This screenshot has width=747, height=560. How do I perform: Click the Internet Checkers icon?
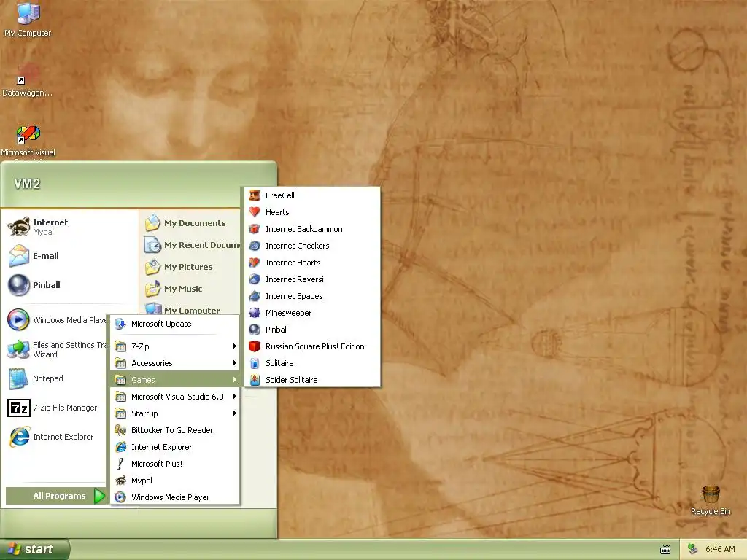[x=255, y=246]
